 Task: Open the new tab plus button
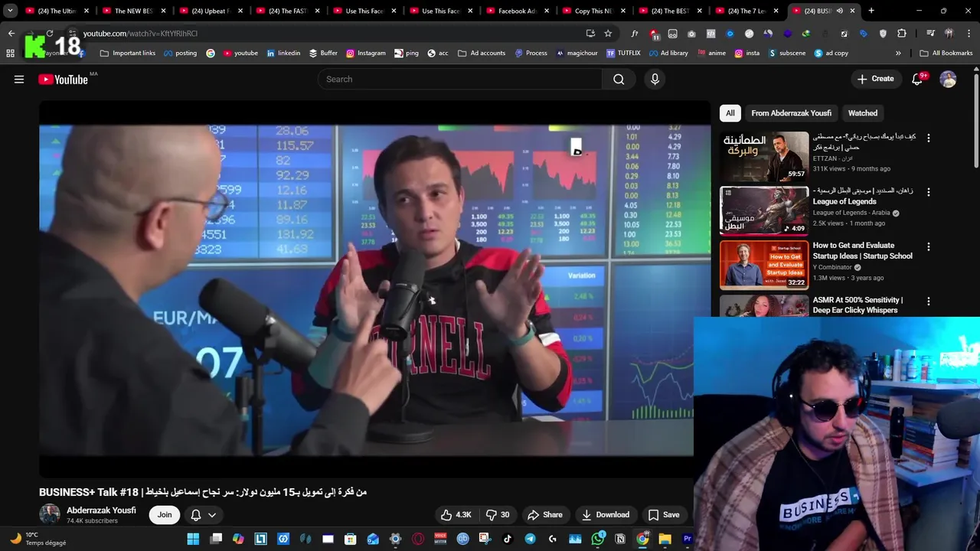tap(871, 11)
